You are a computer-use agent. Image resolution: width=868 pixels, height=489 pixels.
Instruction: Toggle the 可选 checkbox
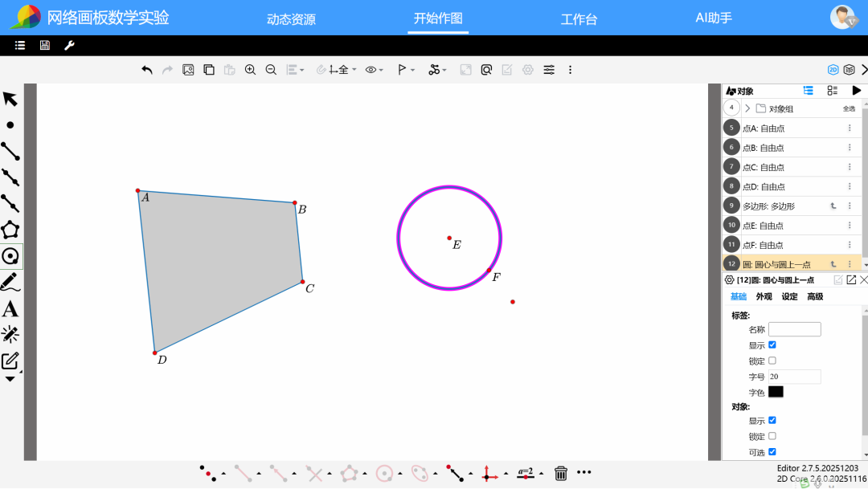pos(772,452)
